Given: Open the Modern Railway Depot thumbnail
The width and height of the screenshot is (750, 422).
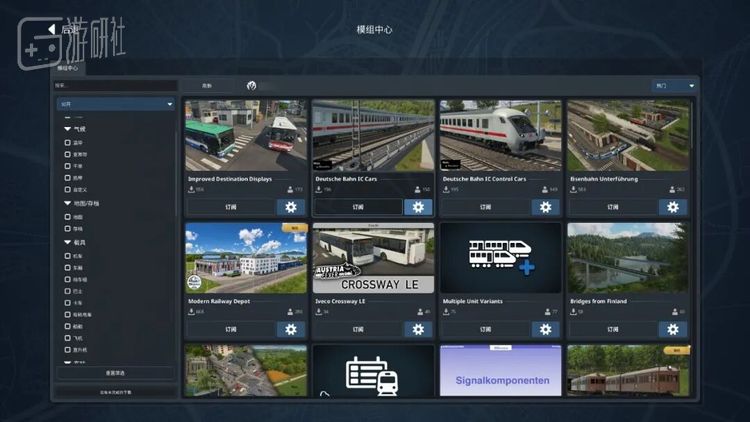Looking at the screenshot, I should 246,258.
